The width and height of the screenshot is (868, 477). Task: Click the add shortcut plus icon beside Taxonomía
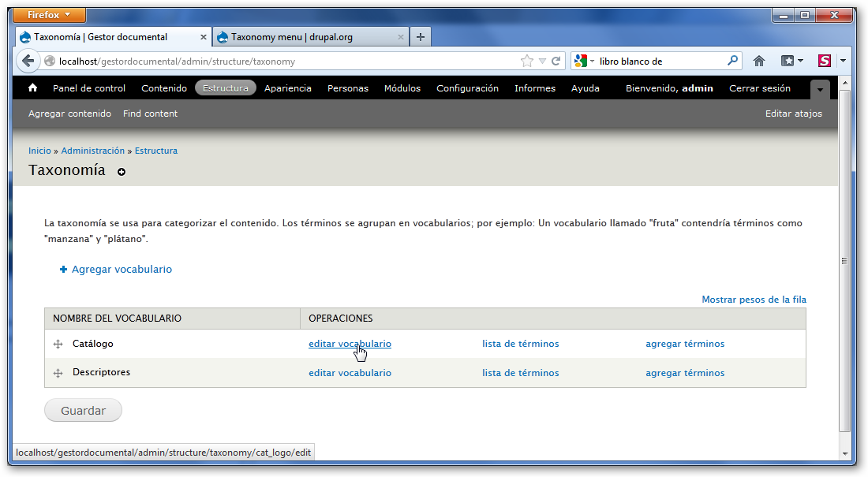pyautogui.click(x=122, y=172)
